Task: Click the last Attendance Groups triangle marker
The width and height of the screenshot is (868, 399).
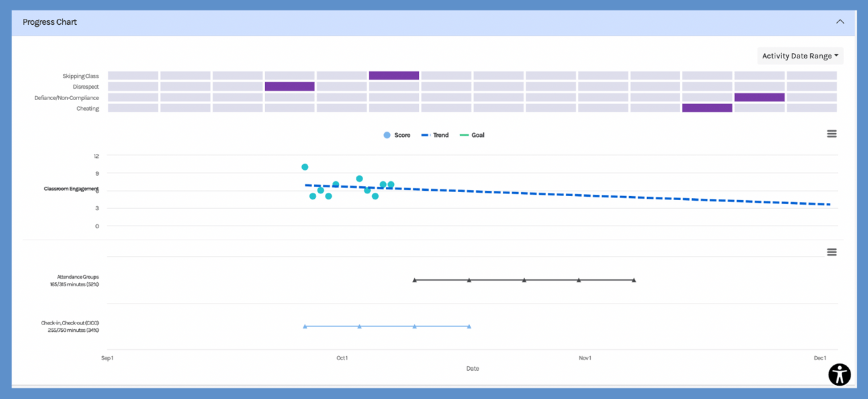Action: 634,280
